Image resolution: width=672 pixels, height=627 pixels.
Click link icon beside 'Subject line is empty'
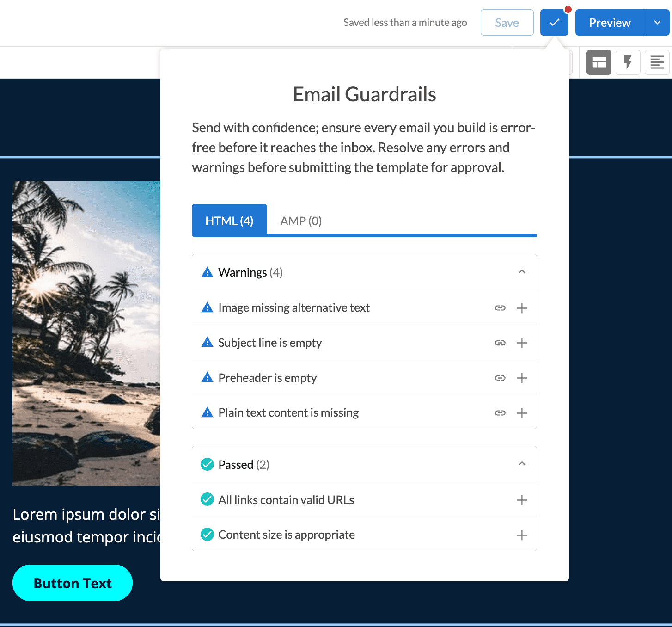500,343
